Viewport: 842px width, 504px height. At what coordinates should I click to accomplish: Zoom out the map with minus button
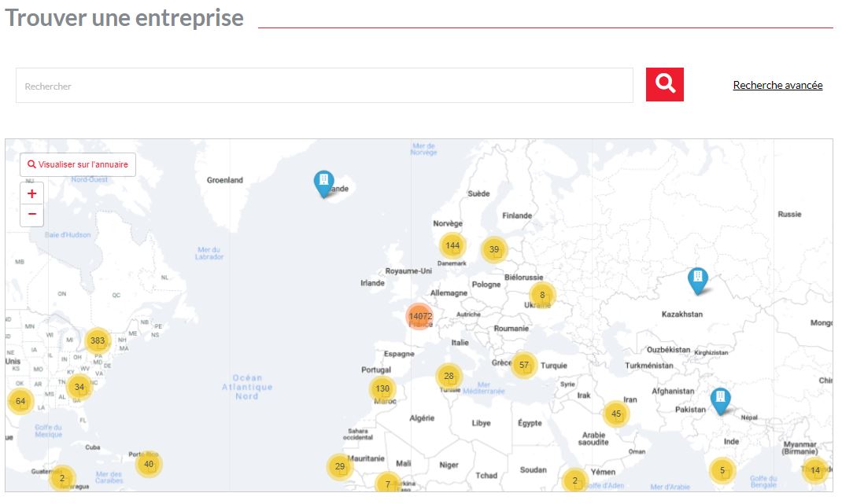coord(31,215)
